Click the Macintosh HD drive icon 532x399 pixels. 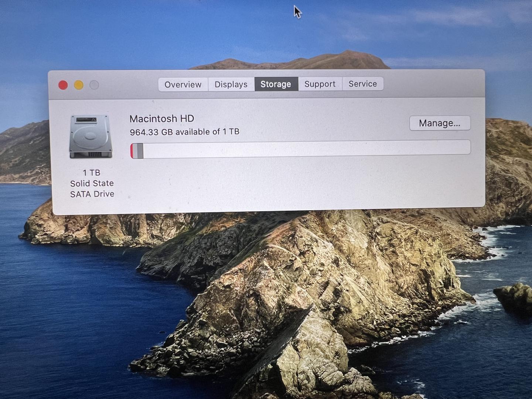click(91, 137)
